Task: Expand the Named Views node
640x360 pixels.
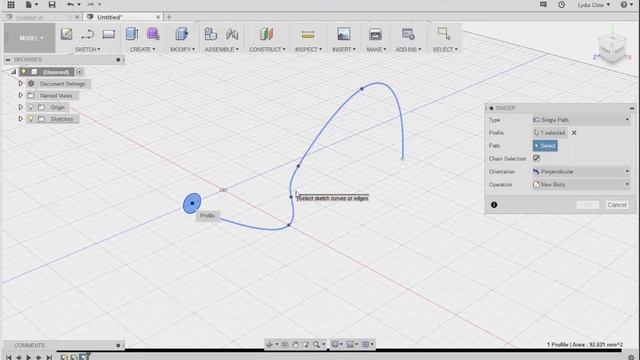Action: coord(20,96)
